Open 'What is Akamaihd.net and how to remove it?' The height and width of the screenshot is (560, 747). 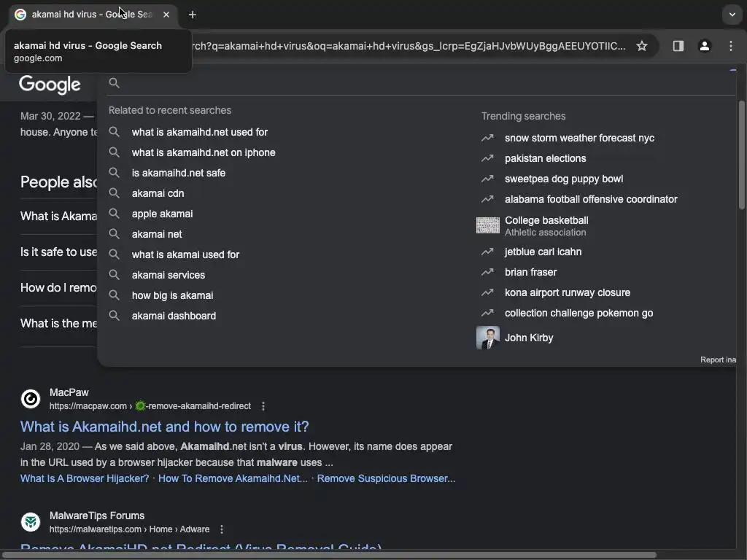coord(164,427)
